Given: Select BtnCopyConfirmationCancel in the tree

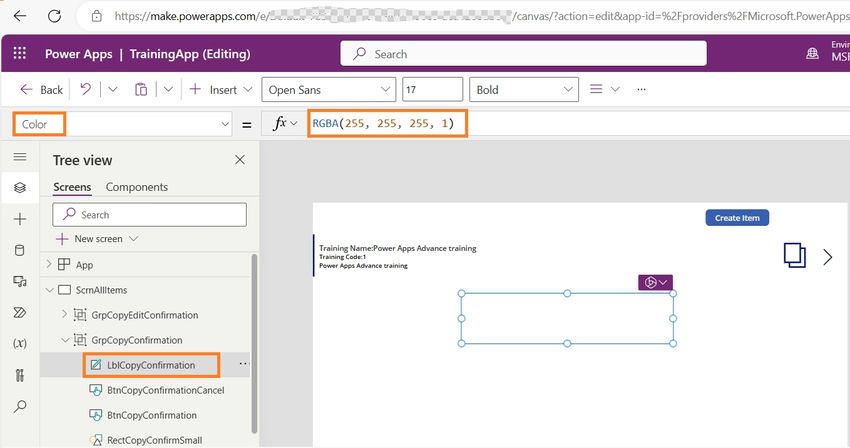Looking at the screenshot, I should 165,390.
